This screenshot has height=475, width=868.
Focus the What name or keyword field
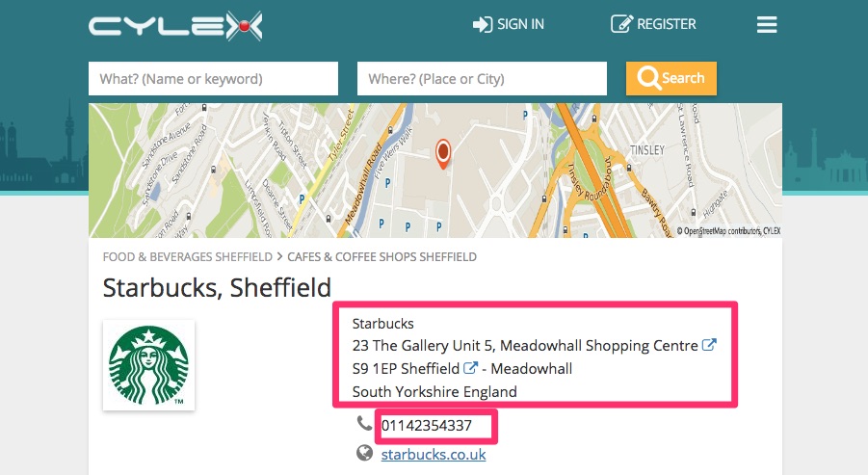(213, 79)
